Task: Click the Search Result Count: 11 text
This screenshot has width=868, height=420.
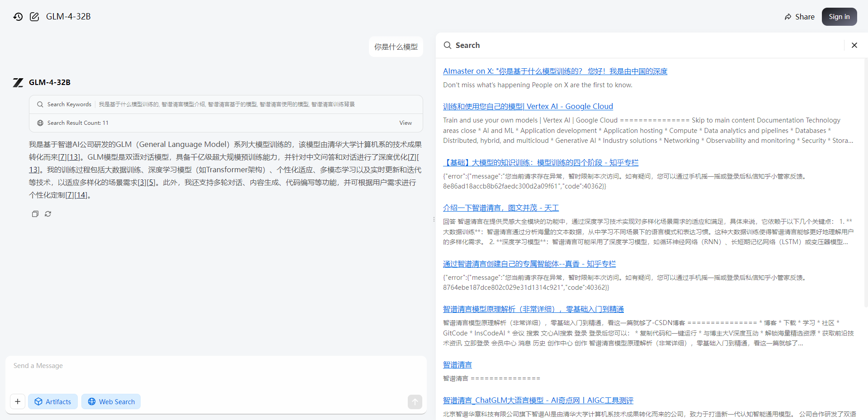Action: click(78, 123)
